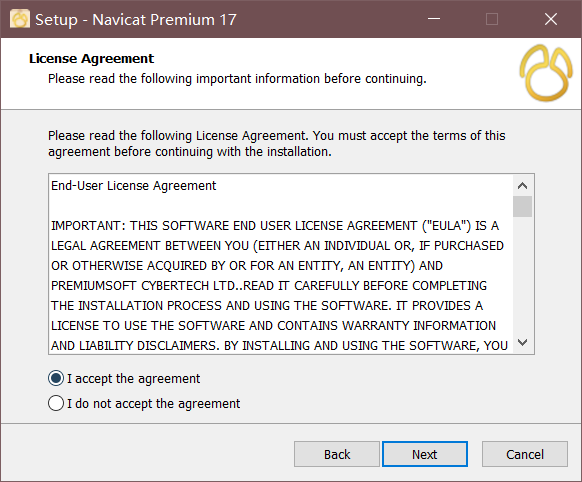
Task: Click the "End-User License Agreement" first line
Action: [134, 186]
